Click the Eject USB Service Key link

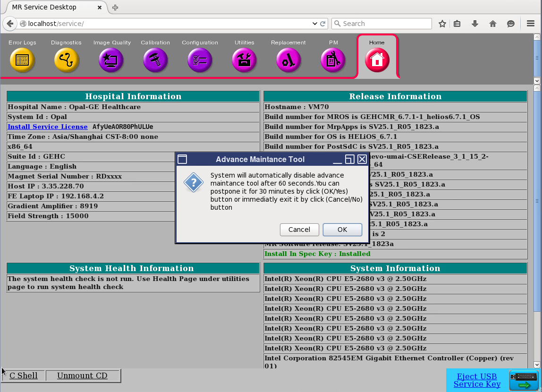(477, 380)
